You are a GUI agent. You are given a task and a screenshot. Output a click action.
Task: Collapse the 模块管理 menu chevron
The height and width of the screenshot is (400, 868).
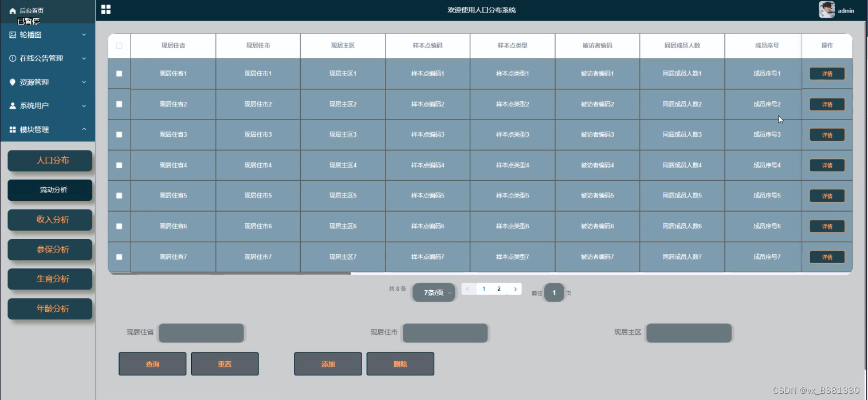point(84,130)
